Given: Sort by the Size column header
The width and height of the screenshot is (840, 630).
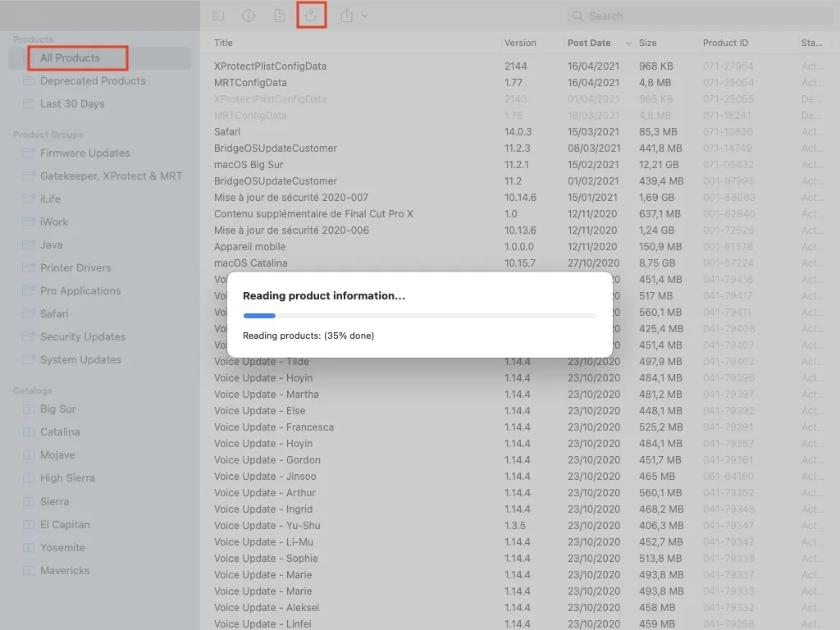Looking at the screenshot, I should point(648,43).
